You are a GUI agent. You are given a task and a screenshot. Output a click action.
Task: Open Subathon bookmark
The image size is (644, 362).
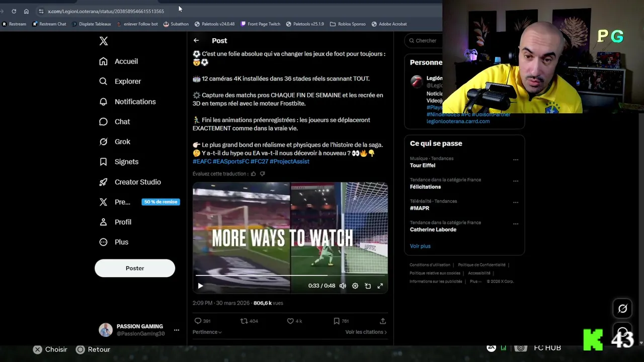176,24
